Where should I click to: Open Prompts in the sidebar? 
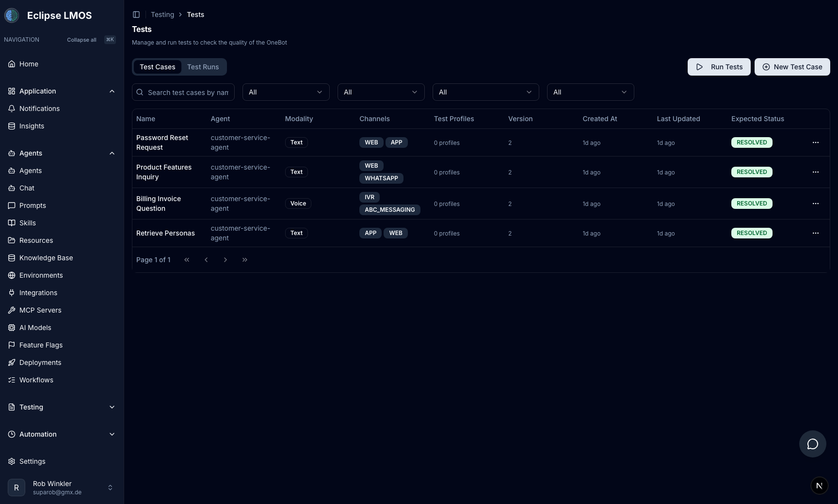[62, 205]
